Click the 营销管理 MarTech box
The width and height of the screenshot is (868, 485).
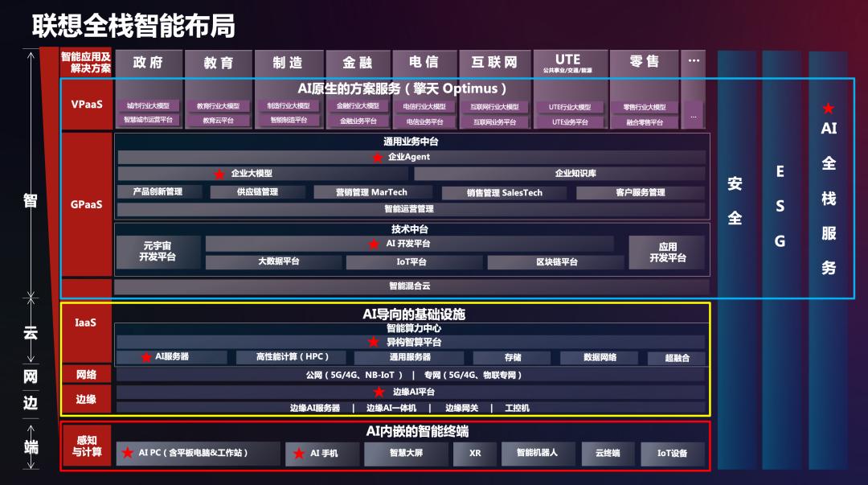(x=374, y=192)
